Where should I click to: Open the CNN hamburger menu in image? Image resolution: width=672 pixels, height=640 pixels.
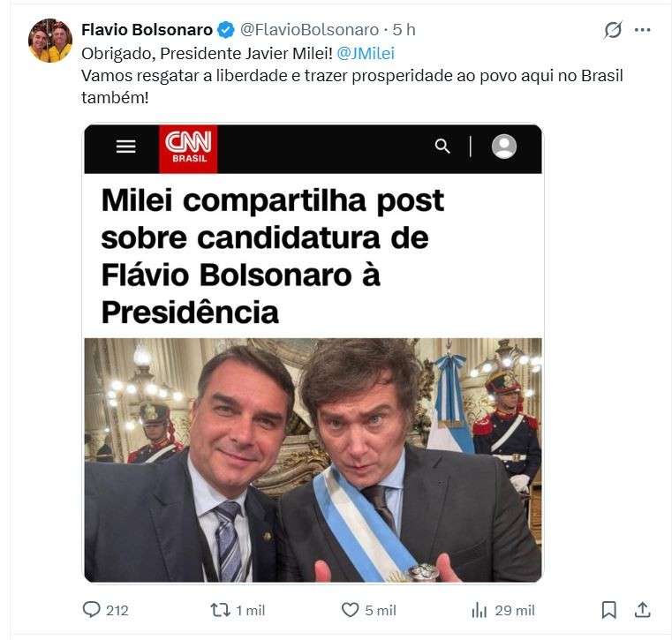pyautogui.click(x=126, y=147)
